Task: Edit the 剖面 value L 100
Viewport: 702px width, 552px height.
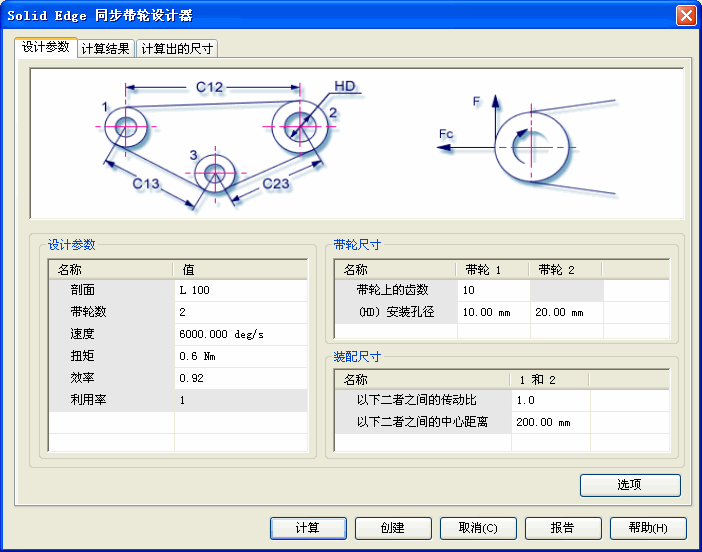Action: [x=240, y=290]
